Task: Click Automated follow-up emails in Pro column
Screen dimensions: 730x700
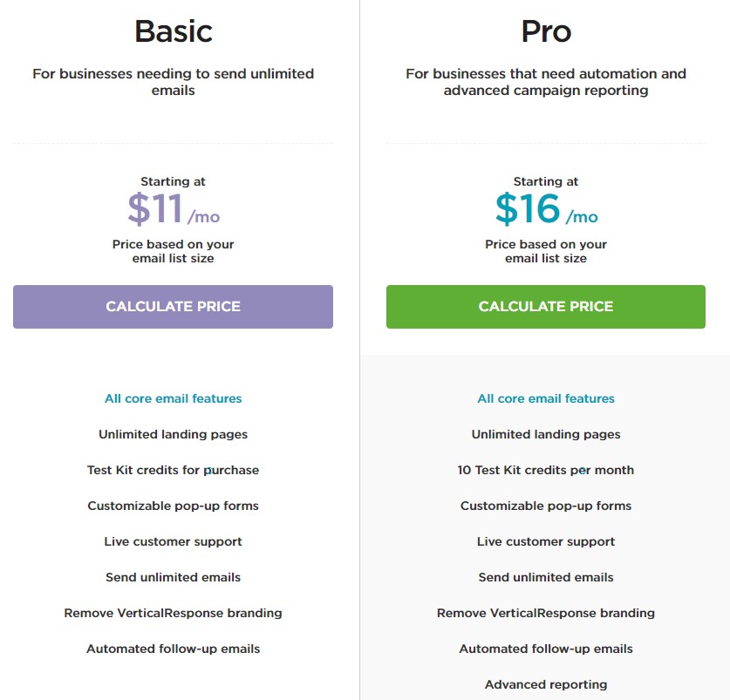Action: click(546, 649)
